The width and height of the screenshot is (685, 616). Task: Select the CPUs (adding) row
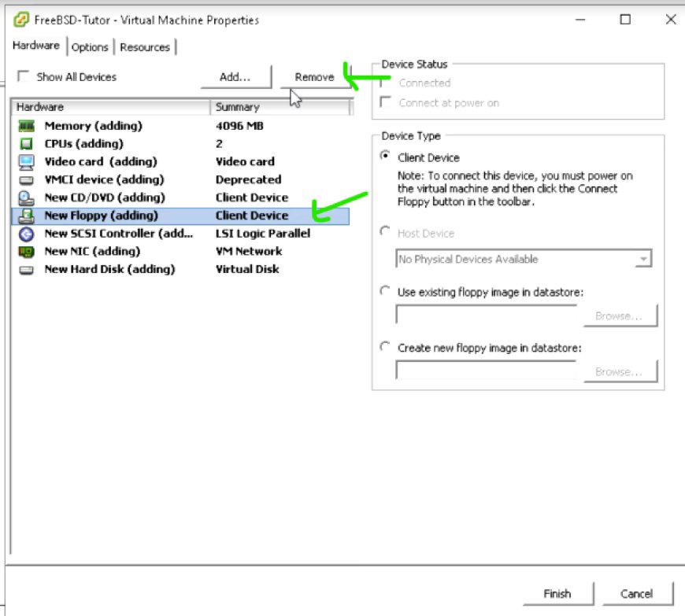180,144
